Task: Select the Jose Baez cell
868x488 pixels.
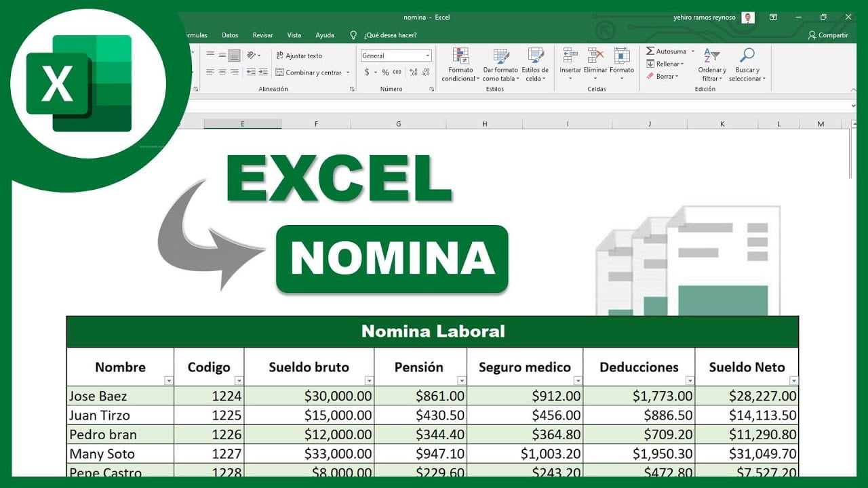Action: tap(121, 396)
